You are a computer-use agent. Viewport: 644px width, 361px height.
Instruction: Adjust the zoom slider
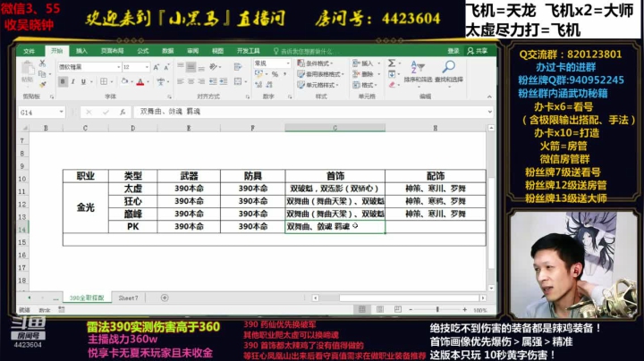[437, 309]
